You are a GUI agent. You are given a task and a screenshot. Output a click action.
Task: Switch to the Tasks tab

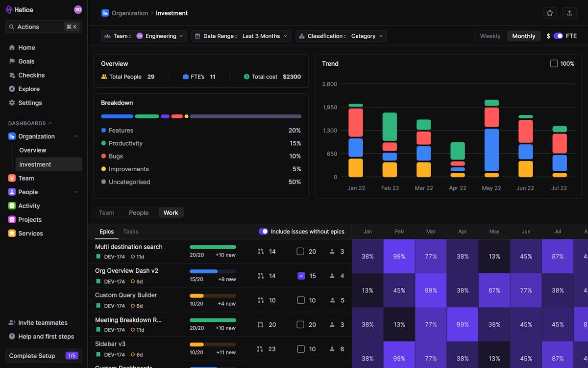pos(130,231)
